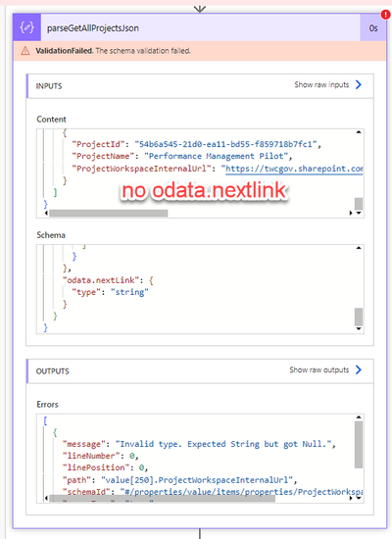The width and height of the screenshot is (392, 539).
Task: Click the red error badge icon
Action: point(385,15)
